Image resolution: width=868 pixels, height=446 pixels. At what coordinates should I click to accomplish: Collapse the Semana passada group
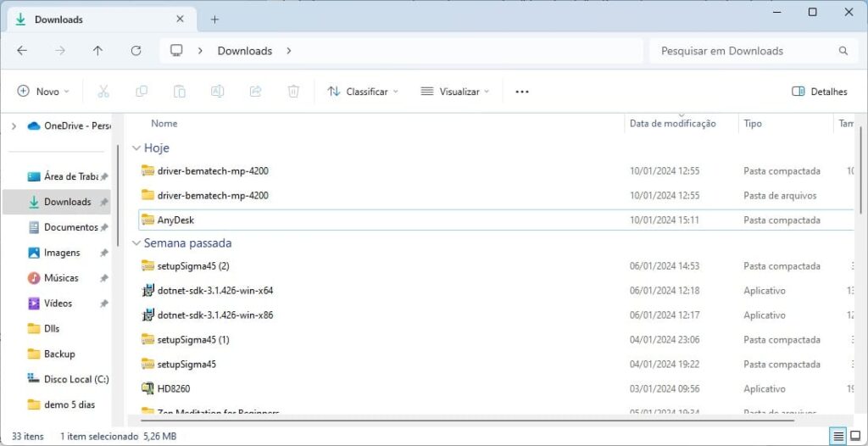[x=136, y=243]
